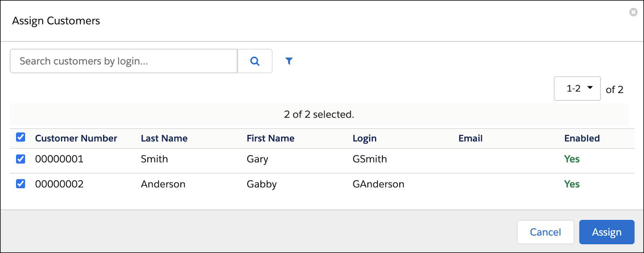Sort by Customer Number column header

(76, 139)
